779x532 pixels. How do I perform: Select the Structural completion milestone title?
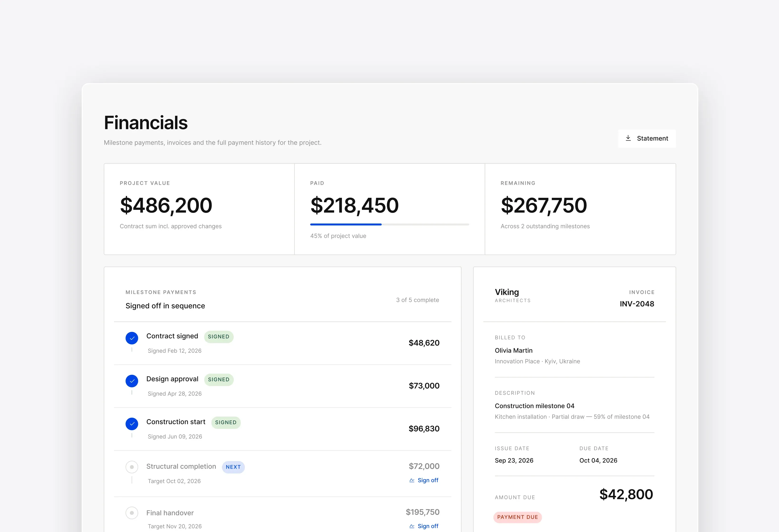coord(181,467)
